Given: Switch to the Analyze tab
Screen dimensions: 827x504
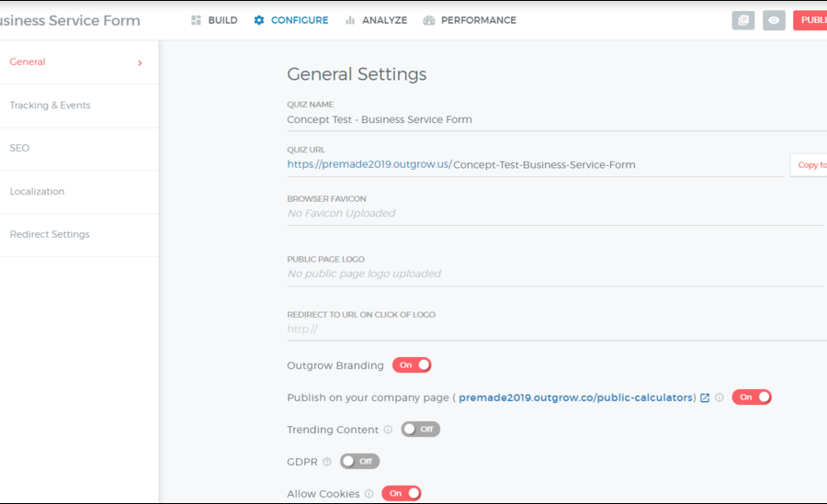Looking at the screenshot, I should pyautogui.click(x=376, y=20).
